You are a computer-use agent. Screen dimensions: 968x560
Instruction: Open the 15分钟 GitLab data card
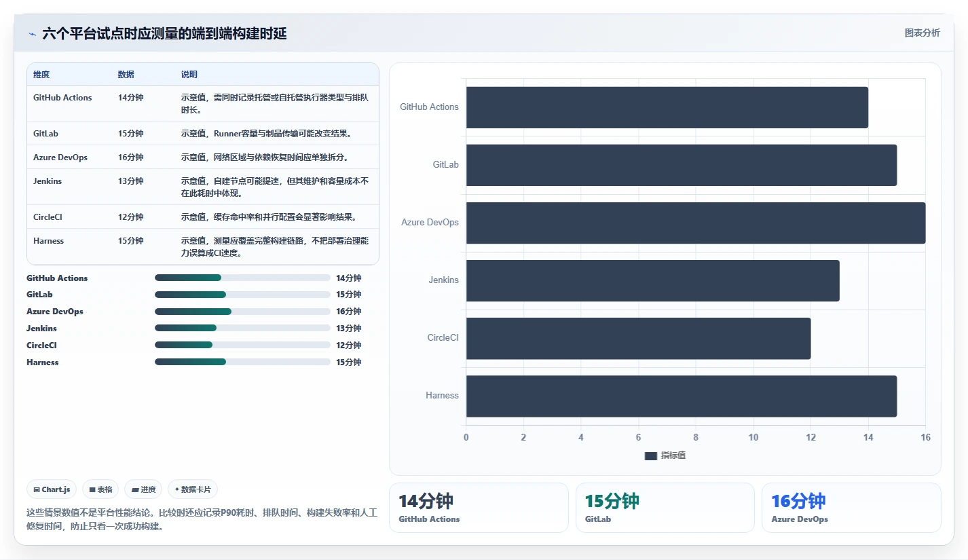tap(665, 508)
